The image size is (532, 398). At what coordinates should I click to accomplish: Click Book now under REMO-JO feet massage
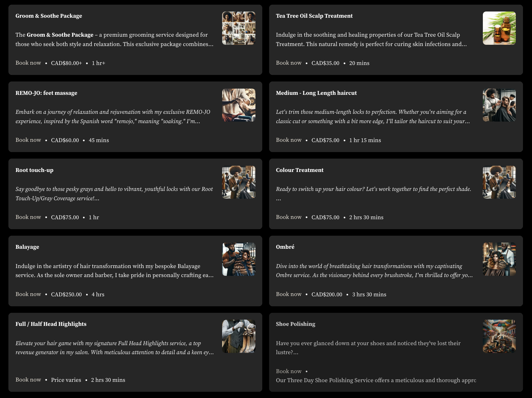[28, 140]
